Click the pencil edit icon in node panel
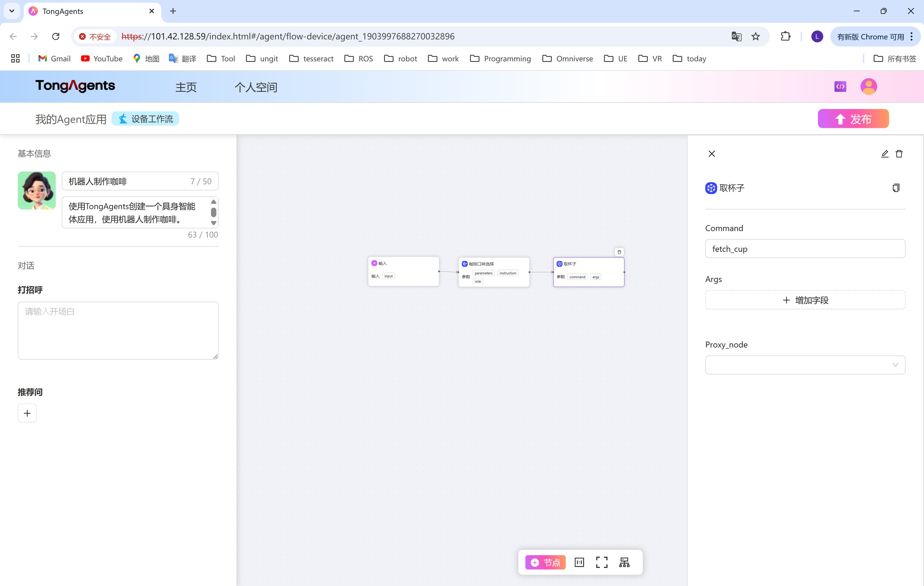Screen dimensions: 924x586 [x=885, y=154]
